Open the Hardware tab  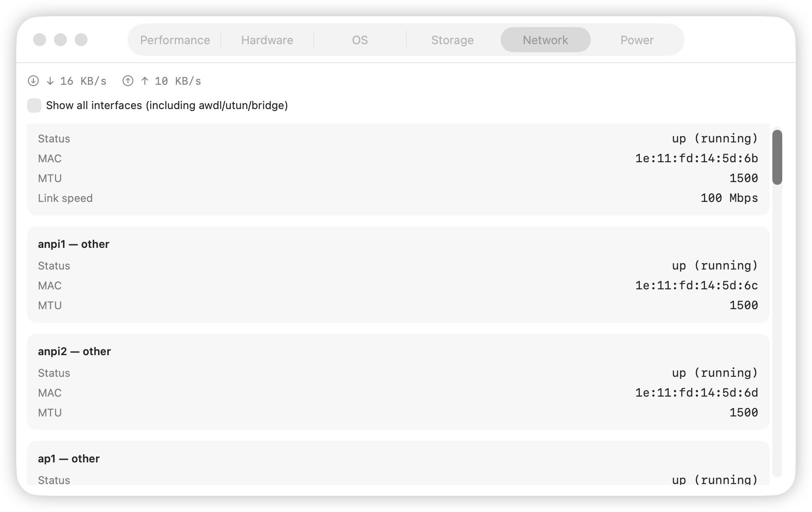coord(267,40)
